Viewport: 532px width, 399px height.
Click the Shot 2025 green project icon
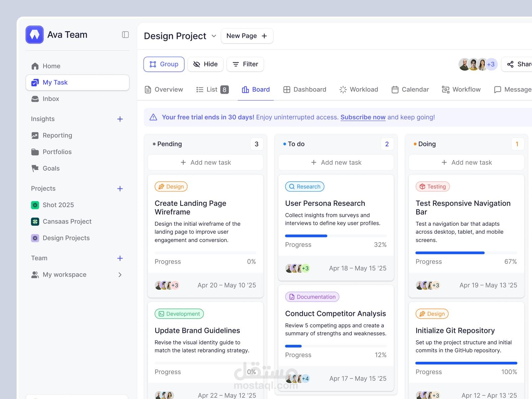point(35,205)
